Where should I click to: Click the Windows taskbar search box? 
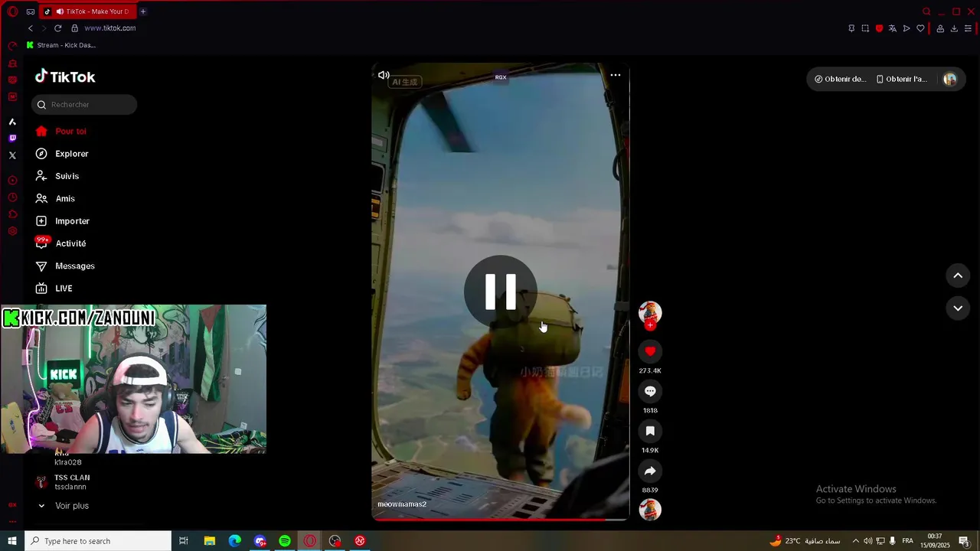click(x=99, y=541)
